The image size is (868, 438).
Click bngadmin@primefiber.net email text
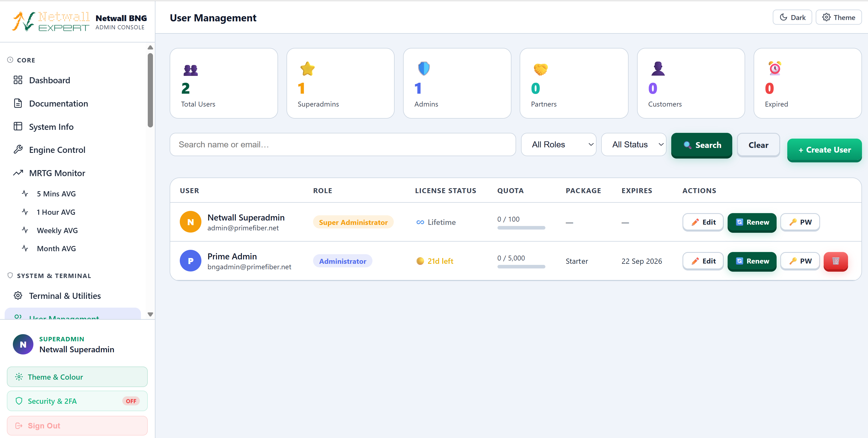coord(249,267)
